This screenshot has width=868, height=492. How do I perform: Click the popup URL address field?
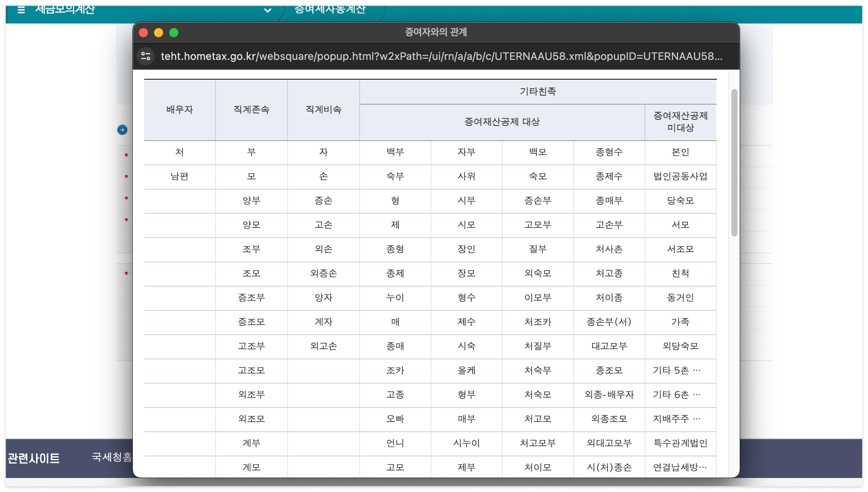441,56
